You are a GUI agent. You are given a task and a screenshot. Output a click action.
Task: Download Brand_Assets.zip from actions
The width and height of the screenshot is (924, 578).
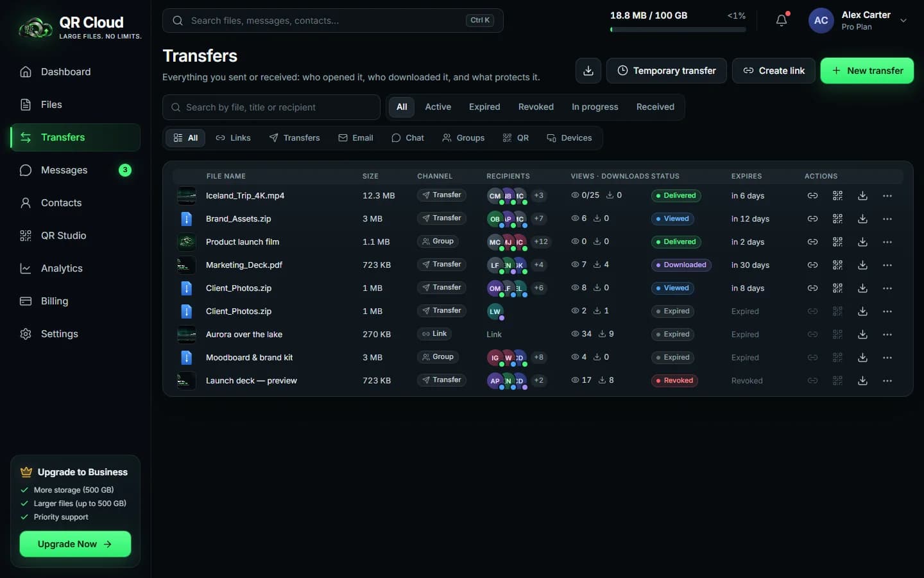tap(862, 219)
